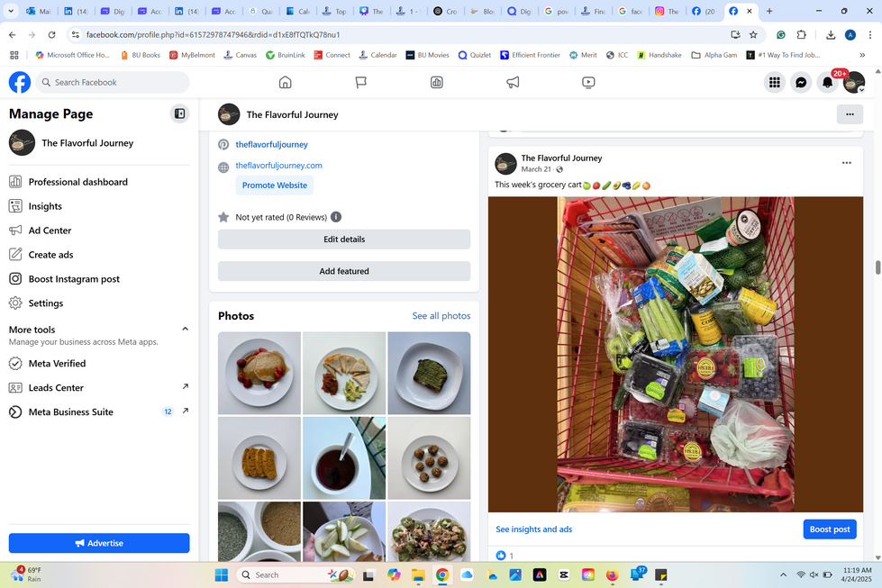Click the reviews info icon
Screen dimensions: 882x588
(x=336, y=216)
